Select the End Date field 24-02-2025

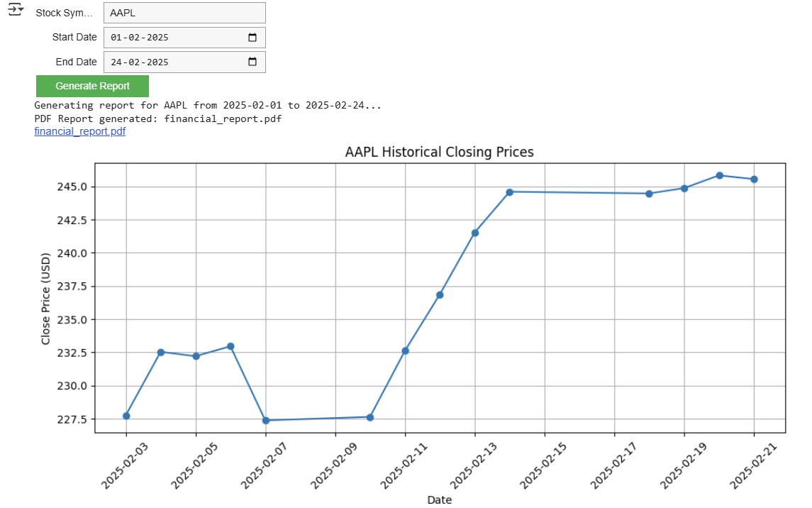(x=184, y=62)
